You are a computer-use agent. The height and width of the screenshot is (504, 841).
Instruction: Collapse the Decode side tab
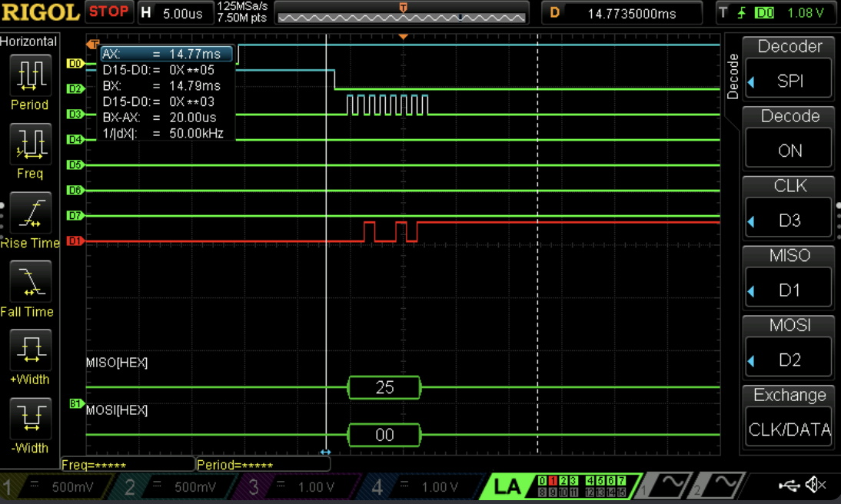[733, 76]
